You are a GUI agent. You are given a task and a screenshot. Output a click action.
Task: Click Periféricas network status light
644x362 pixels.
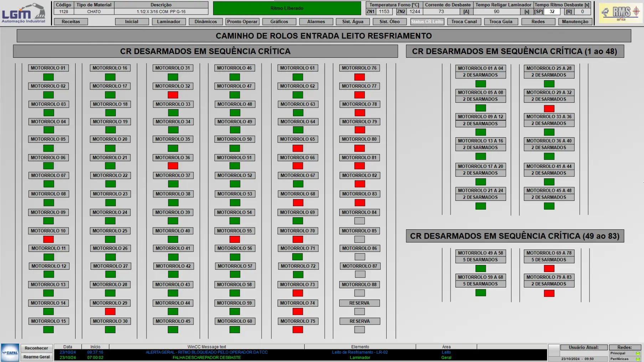pos(638,359)
